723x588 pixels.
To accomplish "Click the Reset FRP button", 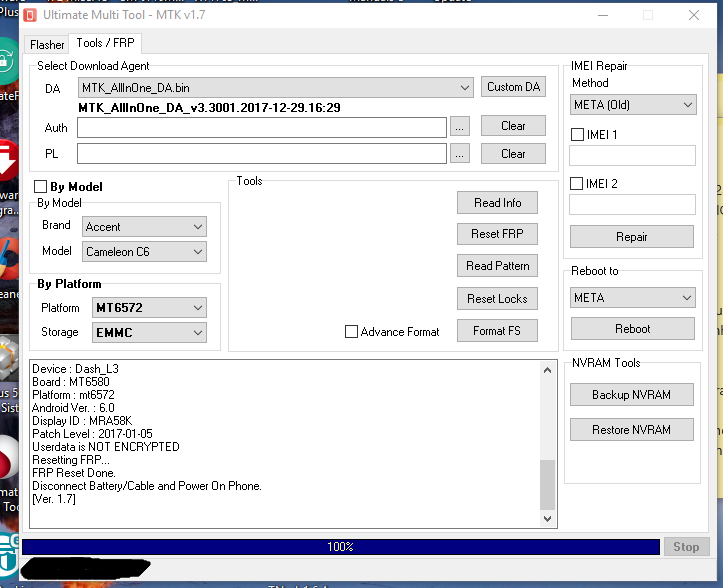I will (497, 234).
